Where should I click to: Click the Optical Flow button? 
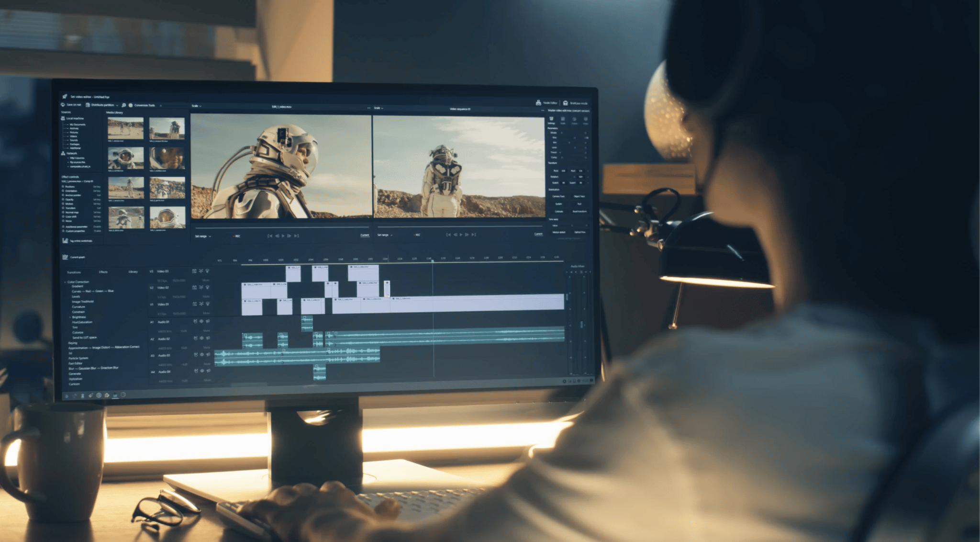coord(579,232)
